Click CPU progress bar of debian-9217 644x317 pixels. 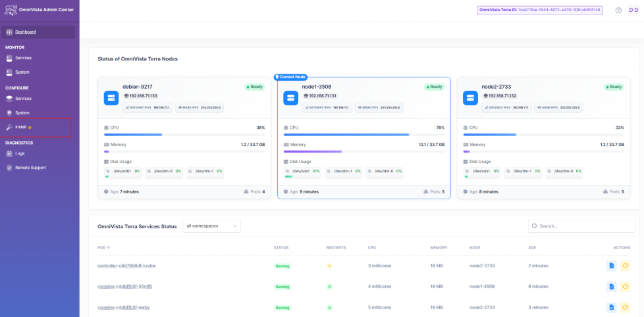pos(184,135)
